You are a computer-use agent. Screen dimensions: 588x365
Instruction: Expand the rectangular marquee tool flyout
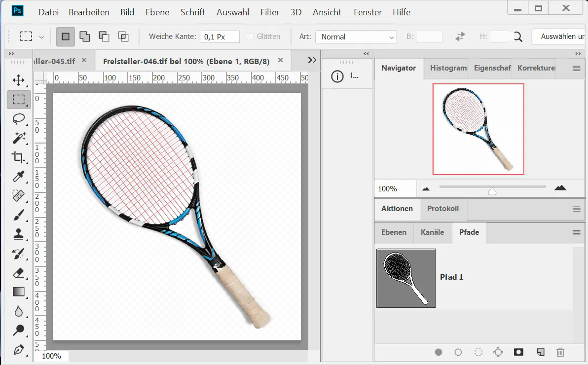click(42, 36)
